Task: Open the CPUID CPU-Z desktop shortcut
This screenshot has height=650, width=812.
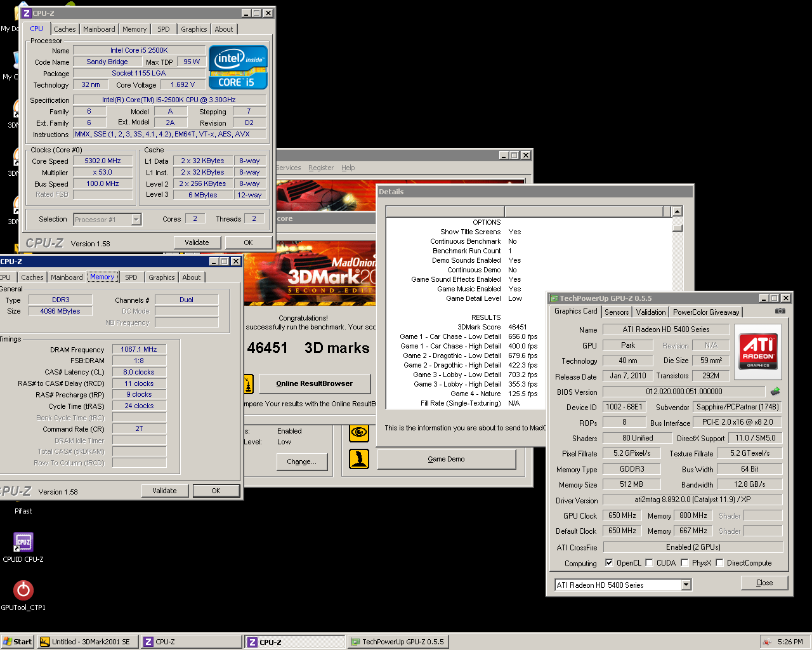Action: (23, 547)
